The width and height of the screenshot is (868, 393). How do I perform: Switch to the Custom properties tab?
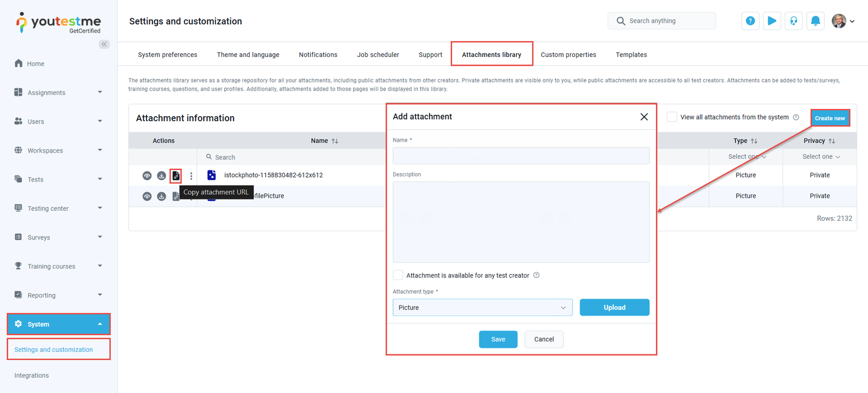coord(568,55)
